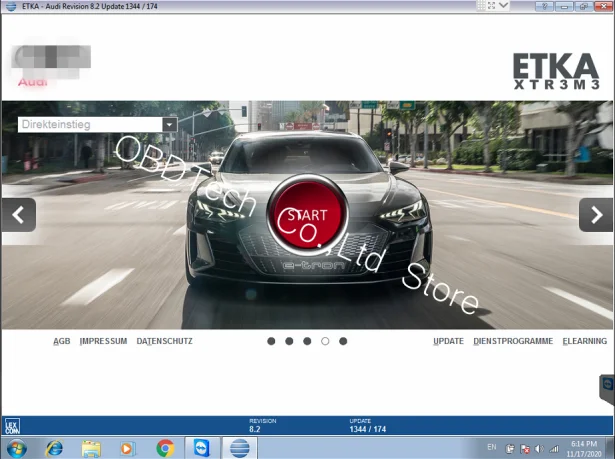Image resolution: width=615 pixels, height=459 pixels.
Task: Select the third carousel dot
Action: [x=307, y=341]
